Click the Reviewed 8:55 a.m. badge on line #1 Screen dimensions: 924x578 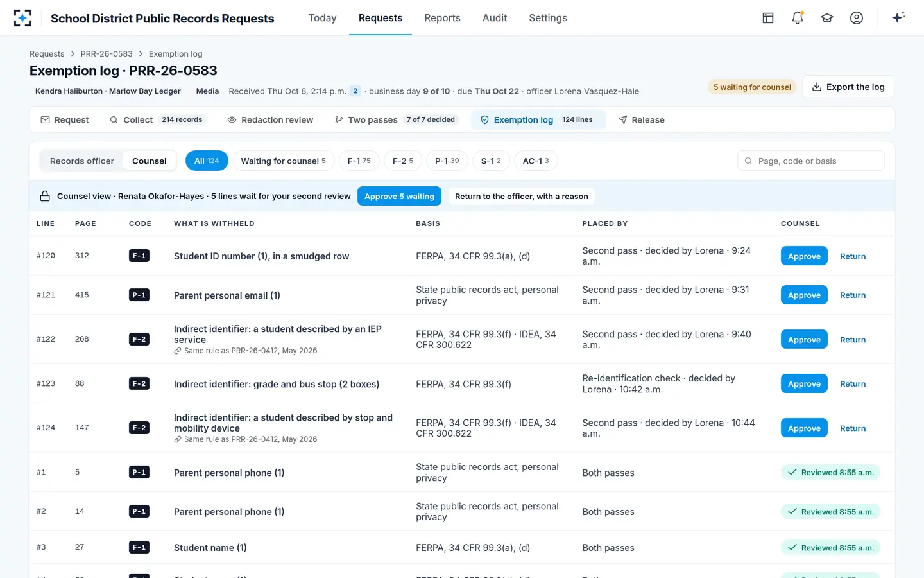tap(830, 473)
